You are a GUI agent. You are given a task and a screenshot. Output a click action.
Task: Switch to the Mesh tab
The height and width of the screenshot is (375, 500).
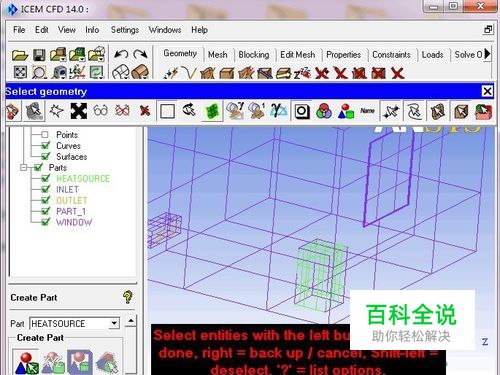[x=218, y=55]
